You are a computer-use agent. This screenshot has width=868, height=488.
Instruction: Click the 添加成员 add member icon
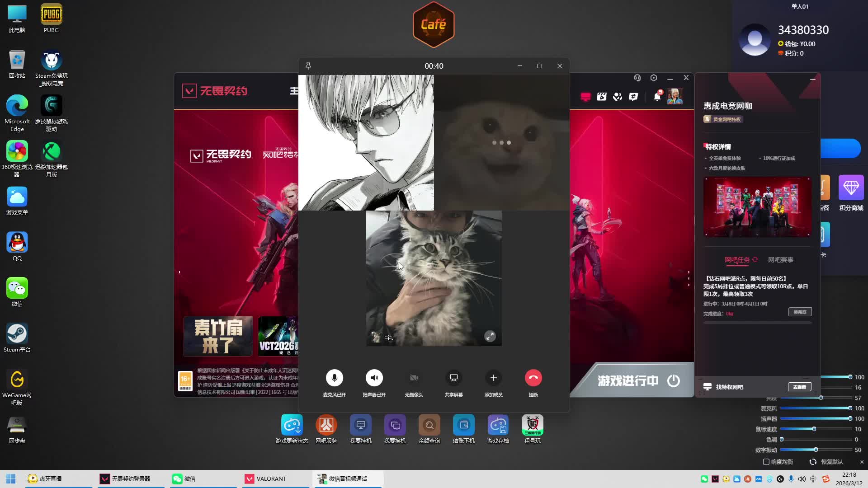(x=493, y=378)
